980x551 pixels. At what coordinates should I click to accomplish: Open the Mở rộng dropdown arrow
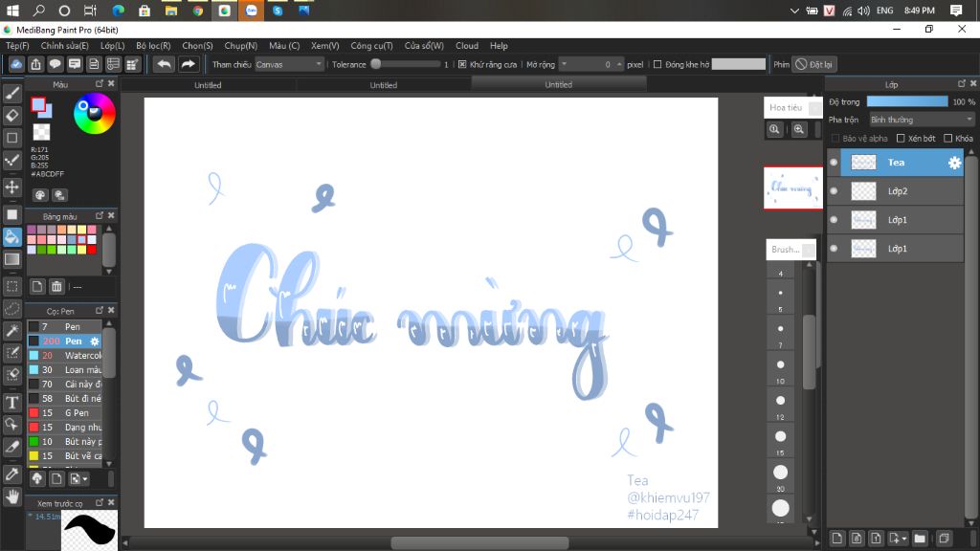coord(565,64)
